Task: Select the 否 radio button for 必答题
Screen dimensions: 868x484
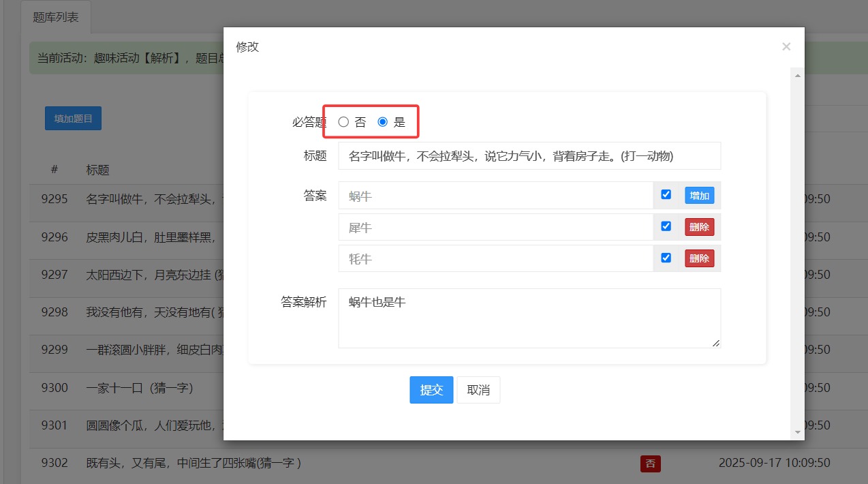Action: tap(343, 121)
